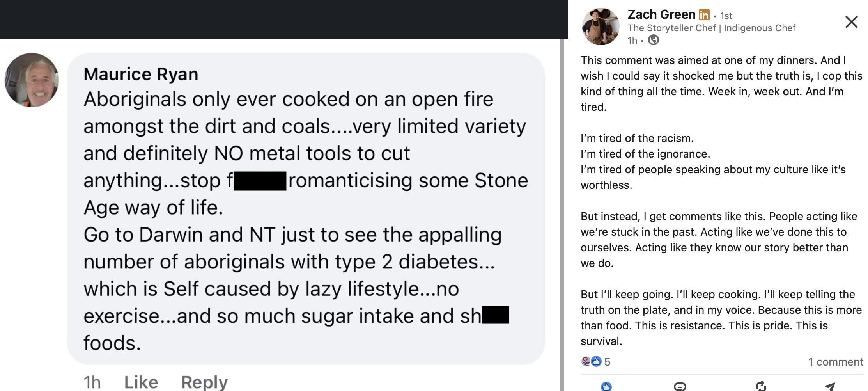
Task: View the 1 comment link
Action: click(835, 362)
